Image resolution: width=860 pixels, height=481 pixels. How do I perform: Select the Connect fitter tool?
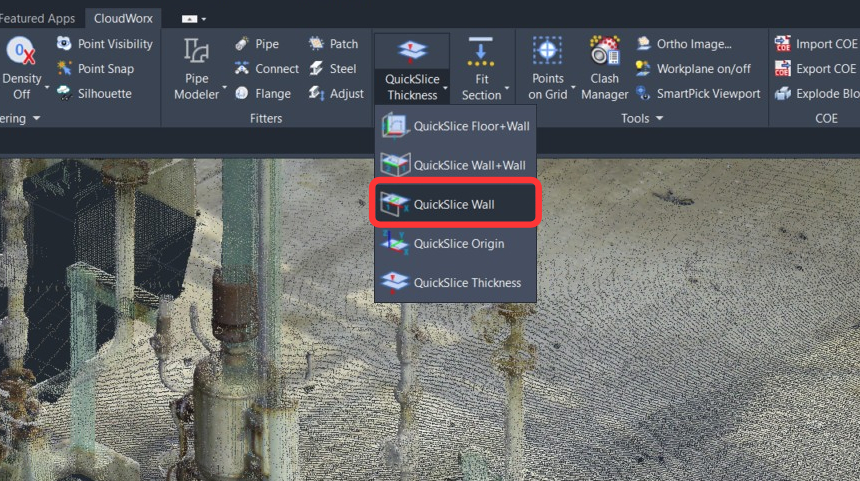[x=267, y=69]
